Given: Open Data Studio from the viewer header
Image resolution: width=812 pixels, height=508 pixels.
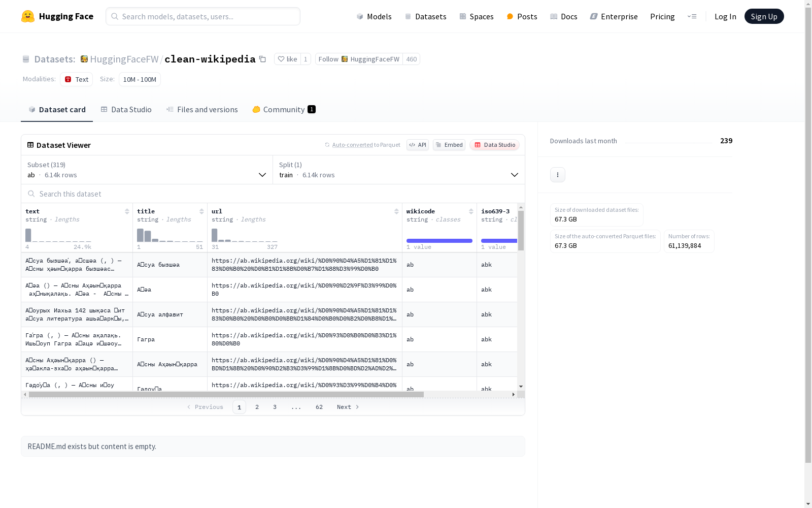Looking at the screenshot, I should click(494, 145).
